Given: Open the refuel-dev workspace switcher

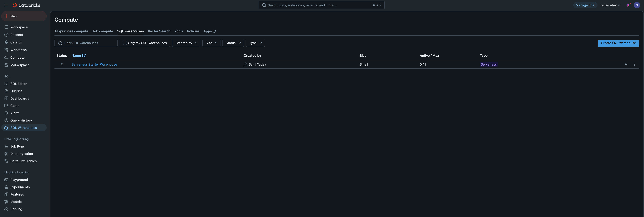Looking at the screenshot, I should click(610, 5).
